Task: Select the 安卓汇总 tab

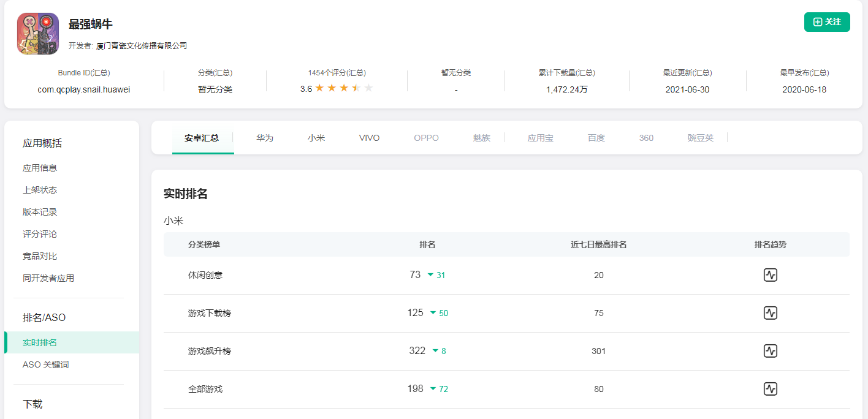Action: [202, 138]
